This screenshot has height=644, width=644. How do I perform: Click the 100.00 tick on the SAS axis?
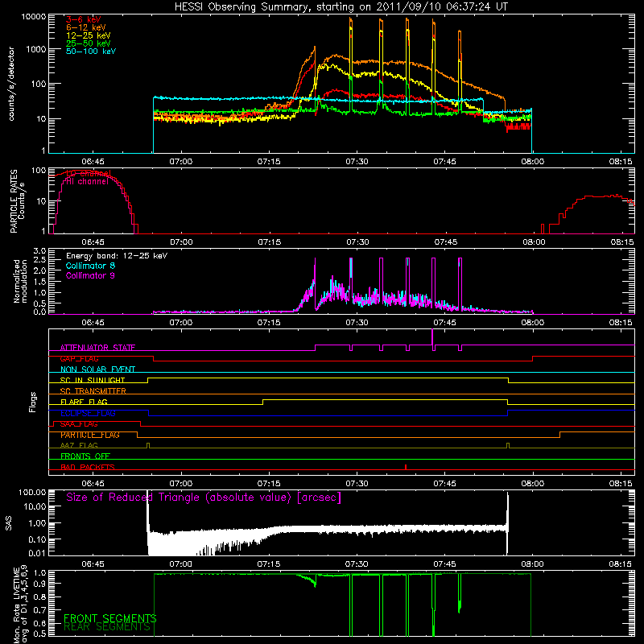point(32,493)
